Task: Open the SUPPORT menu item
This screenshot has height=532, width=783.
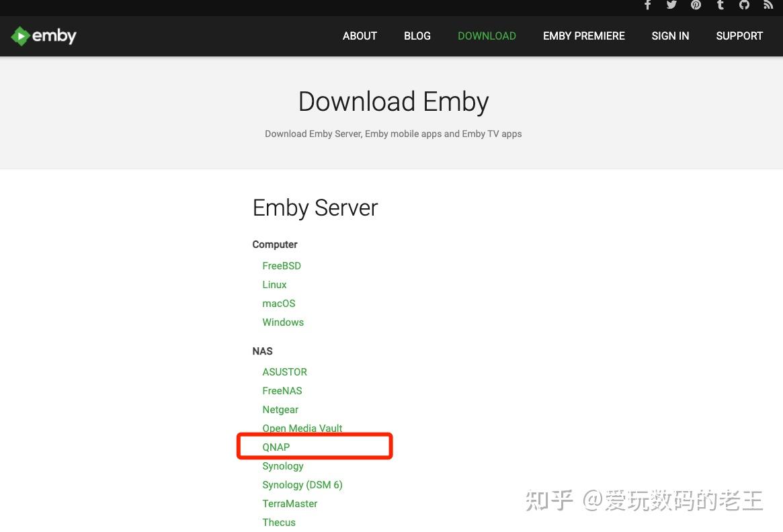Action: (739, 36)
